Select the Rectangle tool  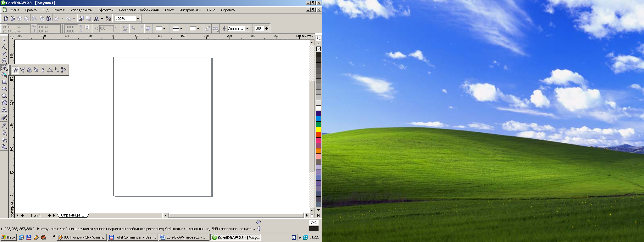coord(4,82)
